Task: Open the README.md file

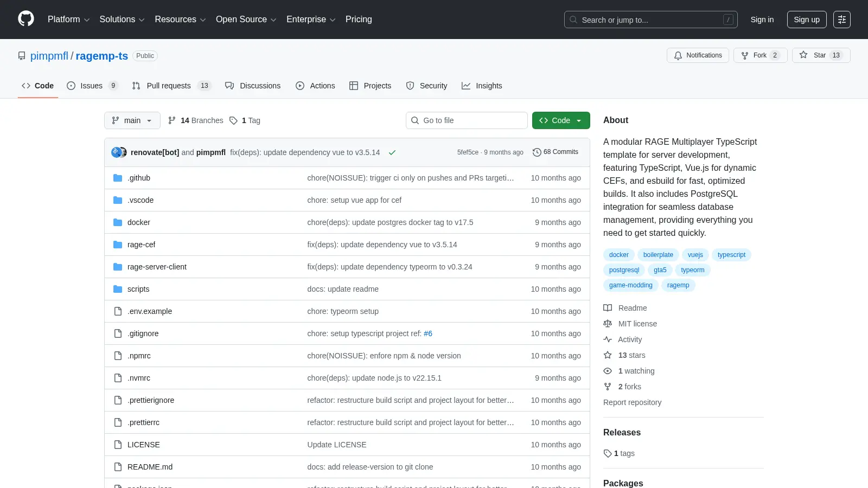Action: [150, 467]
